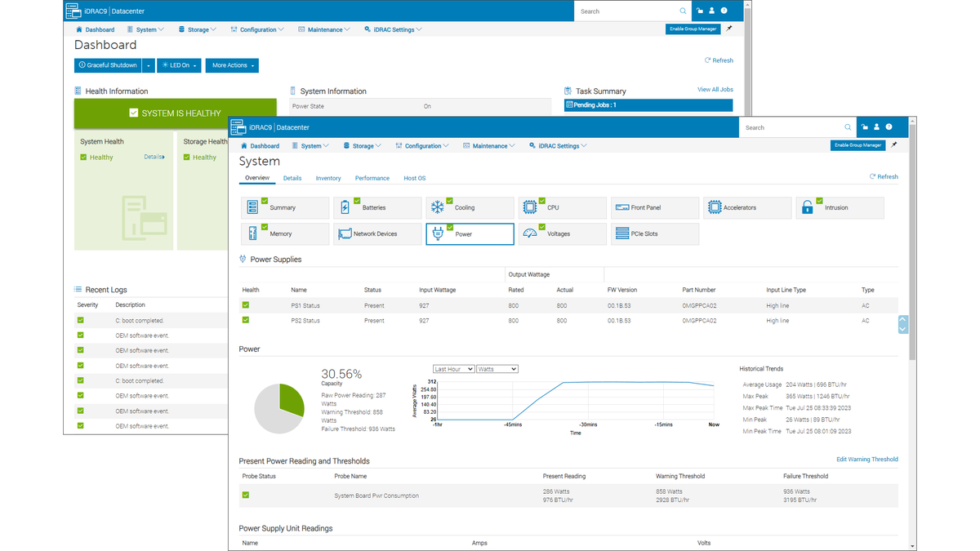
Task: Click System Board Pwr Consumption probe status checkbox
Action: click(x=246, y=495)
